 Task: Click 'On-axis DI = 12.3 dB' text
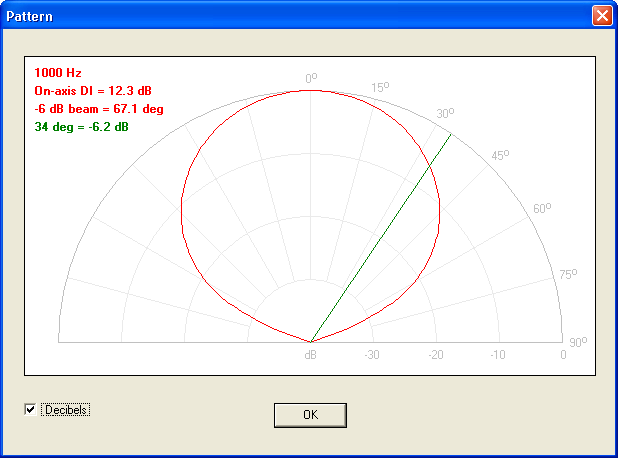point(93,91)
